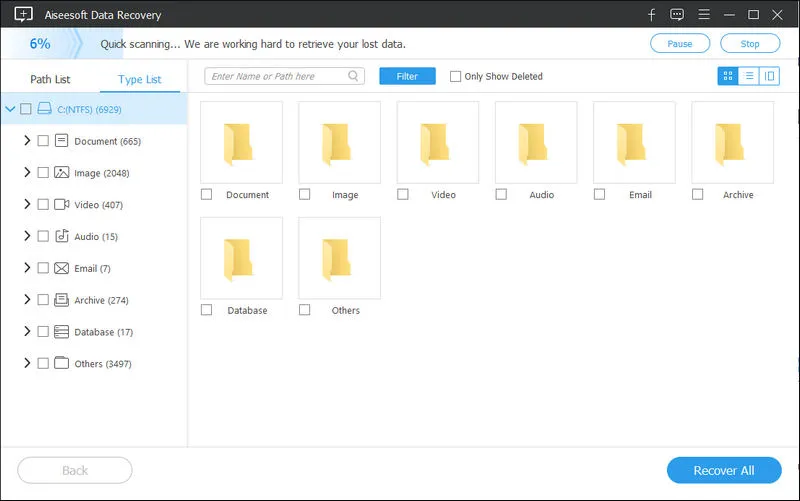This screenshot has width=800, height=501.
Task: Click the search magnifier icon
Action: pyautogui.click(x=353, y=76)
